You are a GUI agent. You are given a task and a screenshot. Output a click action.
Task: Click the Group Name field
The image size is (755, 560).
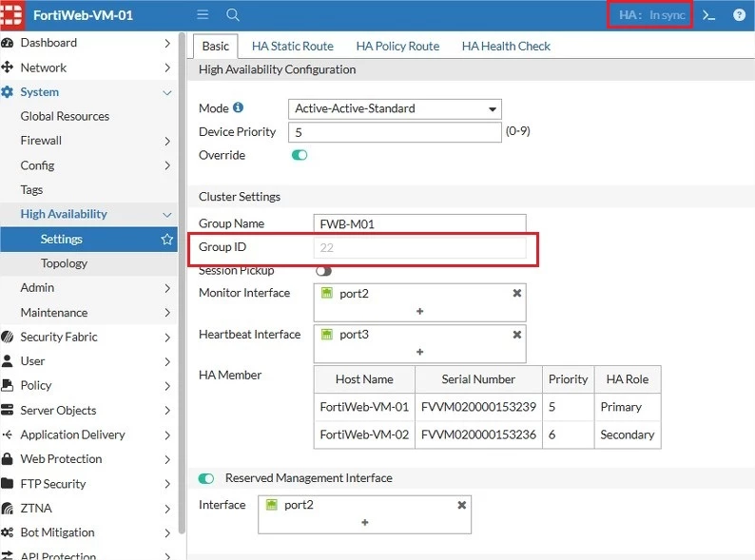coord(419,223)
